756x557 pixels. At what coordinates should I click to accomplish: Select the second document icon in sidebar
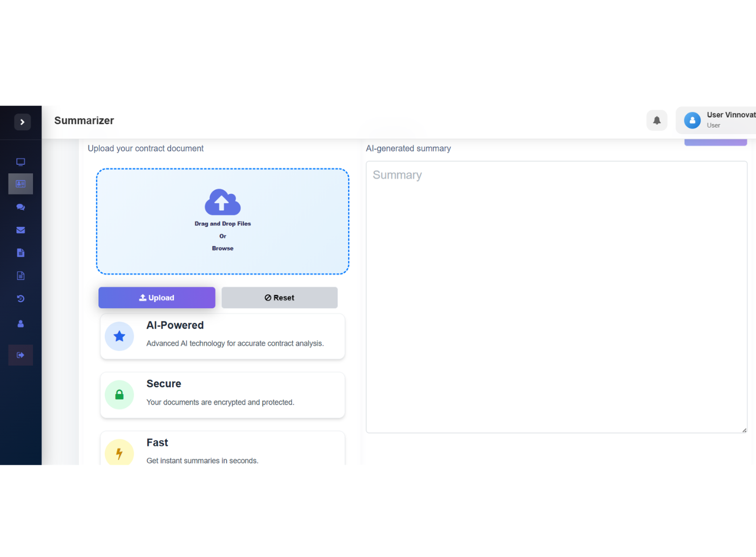[20, 275]
